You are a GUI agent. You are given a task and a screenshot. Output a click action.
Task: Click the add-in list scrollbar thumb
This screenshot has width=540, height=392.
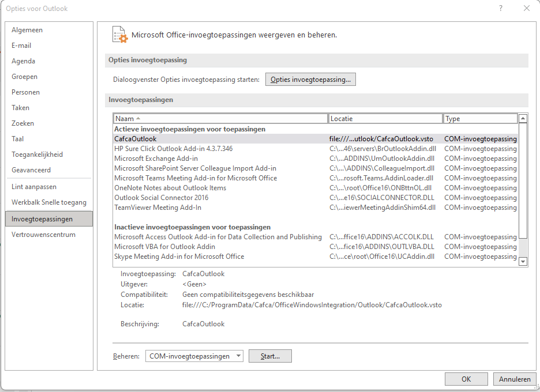[x=523, y=180]
